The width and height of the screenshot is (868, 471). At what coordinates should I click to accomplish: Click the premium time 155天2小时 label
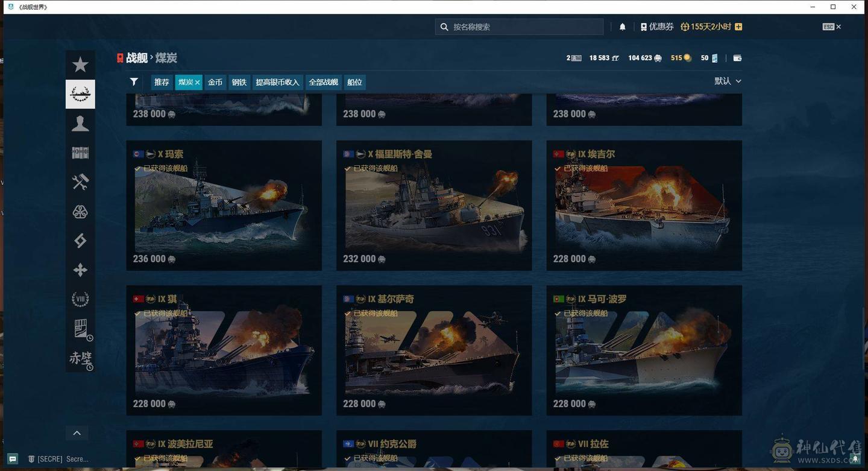pyautogui.click(x=706, y=27)
